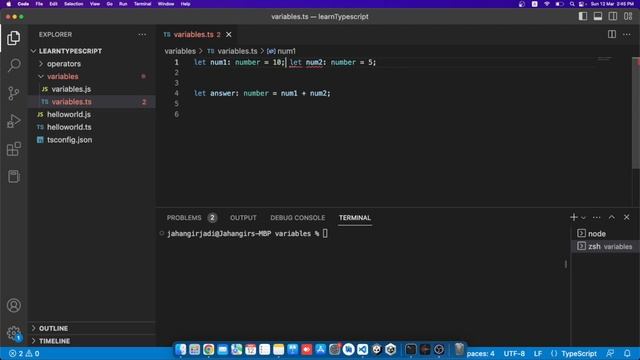Toggle secondary side bar layout icon

613,16
